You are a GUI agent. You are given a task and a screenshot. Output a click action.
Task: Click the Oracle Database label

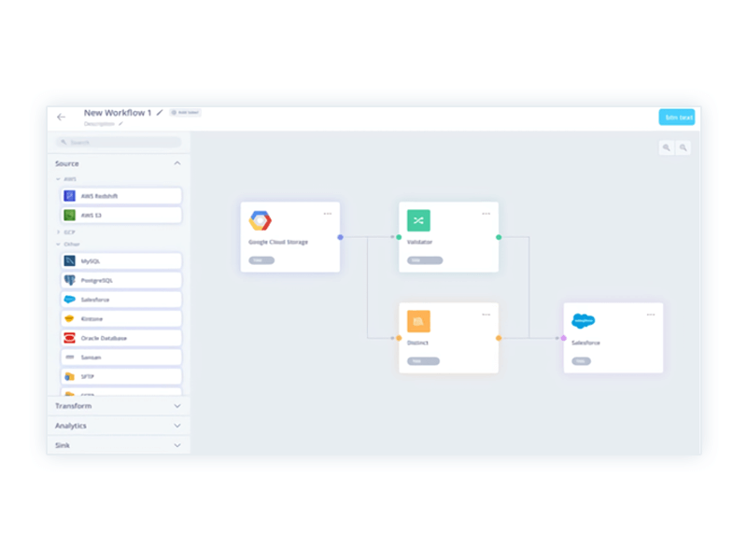click(104, 338)
